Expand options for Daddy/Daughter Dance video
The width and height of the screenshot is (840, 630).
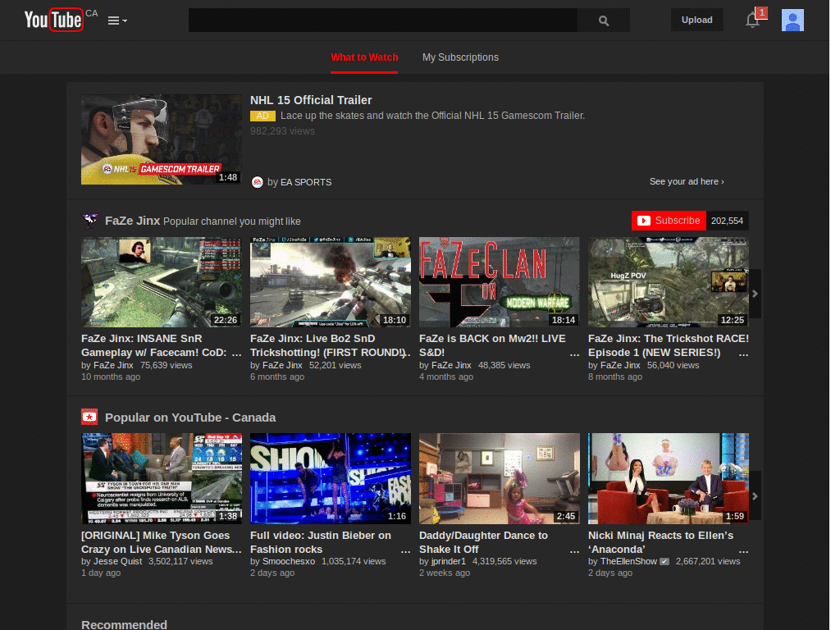click(x=574, y=550)
